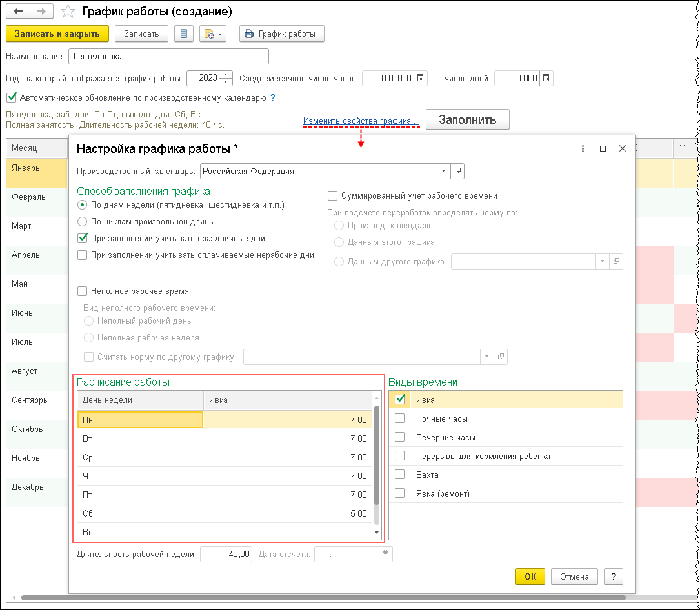Select the Сб row in schedule table
The image size is (700, 610).
click(225, 513)
